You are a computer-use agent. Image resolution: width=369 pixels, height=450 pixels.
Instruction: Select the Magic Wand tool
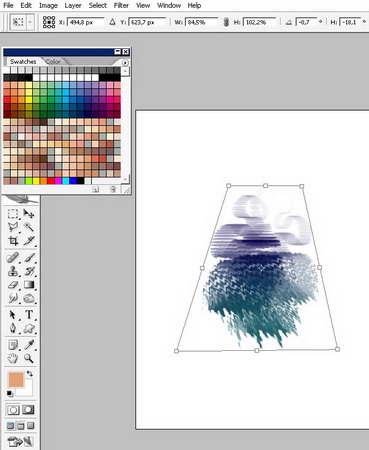click(29, 227)
